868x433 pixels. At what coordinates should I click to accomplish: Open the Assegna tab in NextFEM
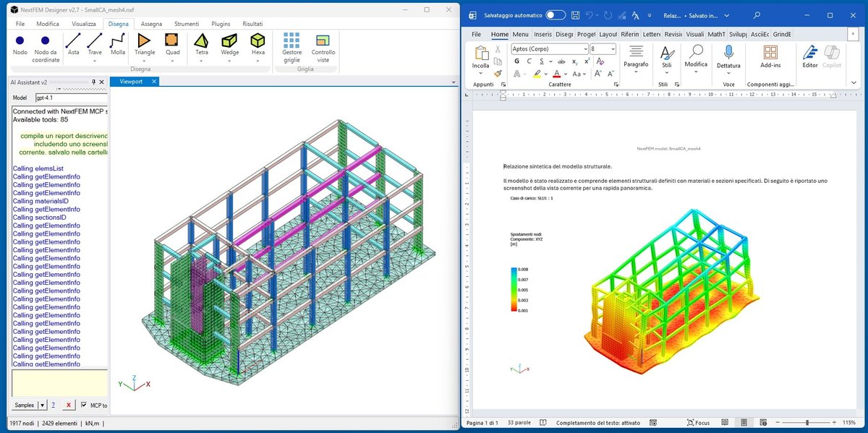coord(151,24)
